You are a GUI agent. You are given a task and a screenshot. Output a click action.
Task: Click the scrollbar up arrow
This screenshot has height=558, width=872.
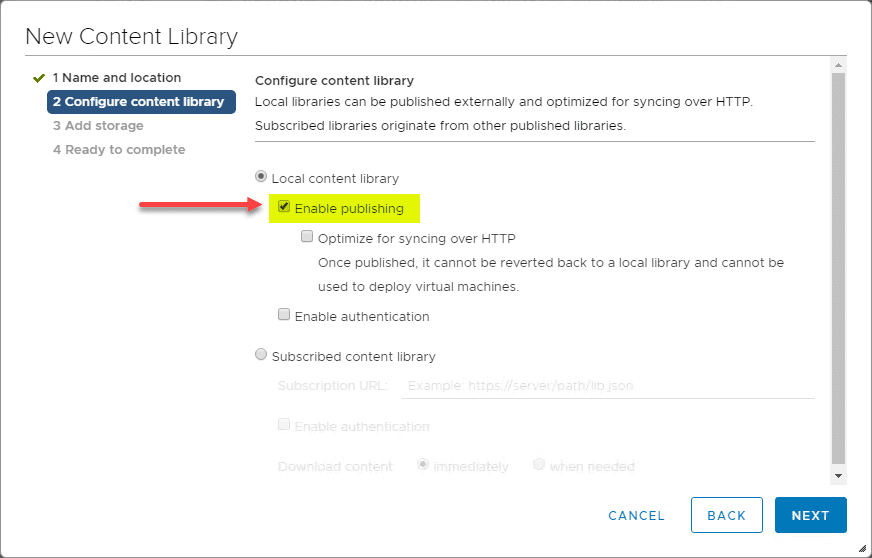(838, 65)
